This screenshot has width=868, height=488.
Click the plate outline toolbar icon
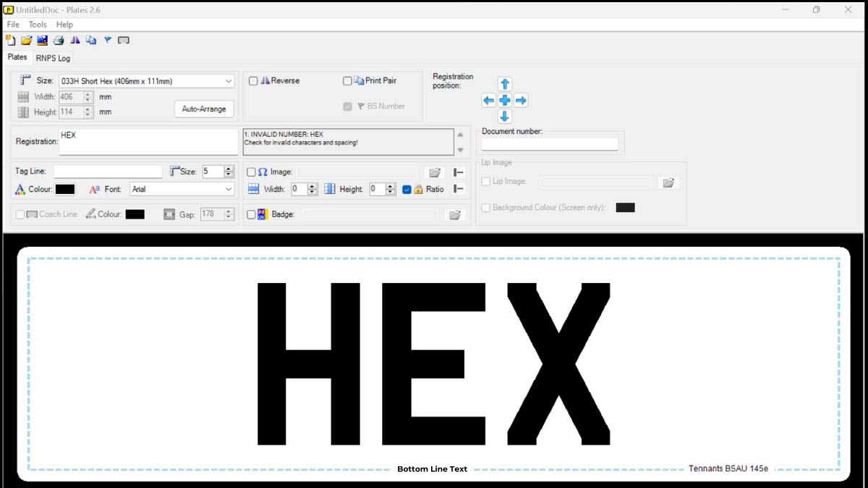click(124, 41)
